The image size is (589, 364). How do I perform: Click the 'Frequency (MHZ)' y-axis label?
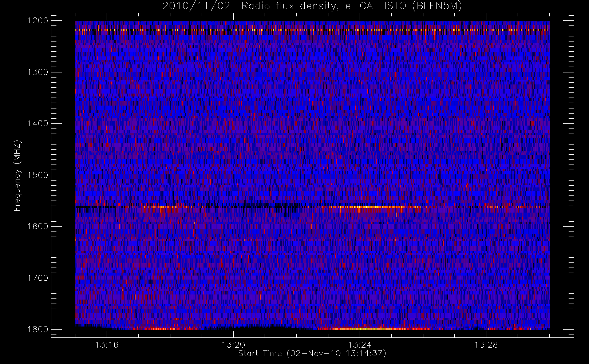(17, 175)
